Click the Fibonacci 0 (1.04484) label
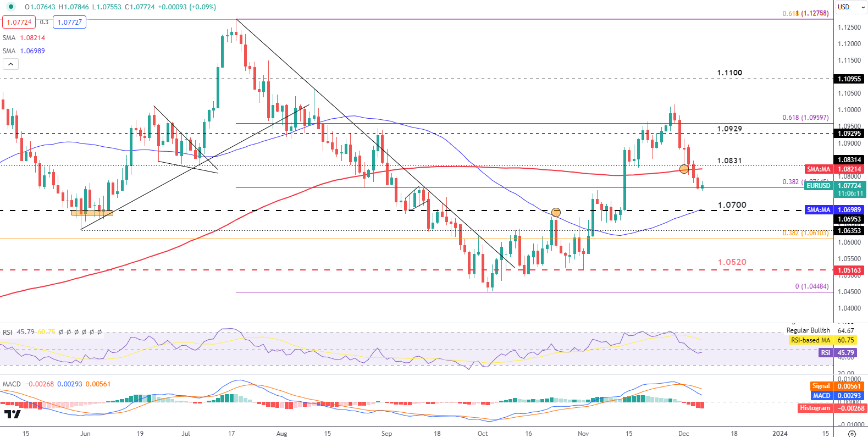Viewport: 868px width, 437px height. click(x=812, y=286)
